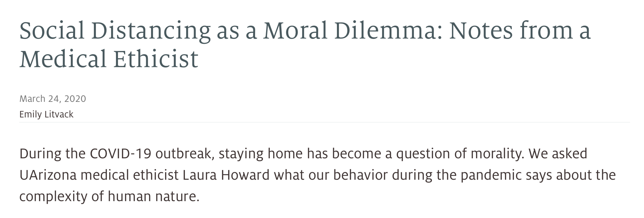Click the word "morality" in the first sentence

tap(497, 153)
